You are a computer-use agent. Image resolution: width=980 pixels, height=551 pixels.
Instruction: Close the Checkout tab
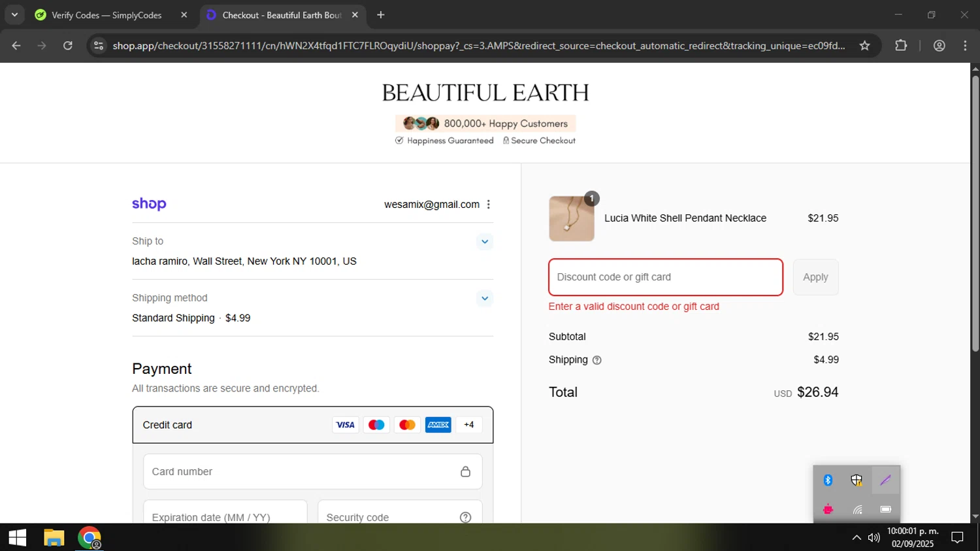click(355, 15)
